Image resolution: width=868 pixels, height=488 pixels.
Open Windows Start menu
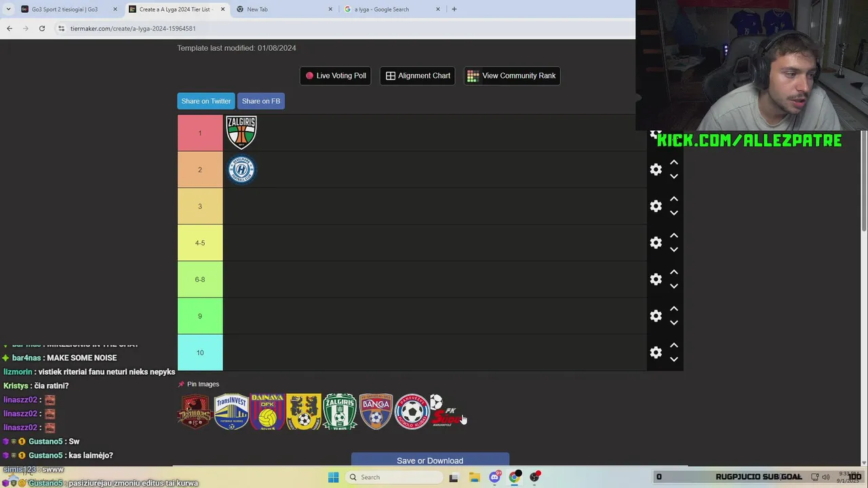pos(333,477)
